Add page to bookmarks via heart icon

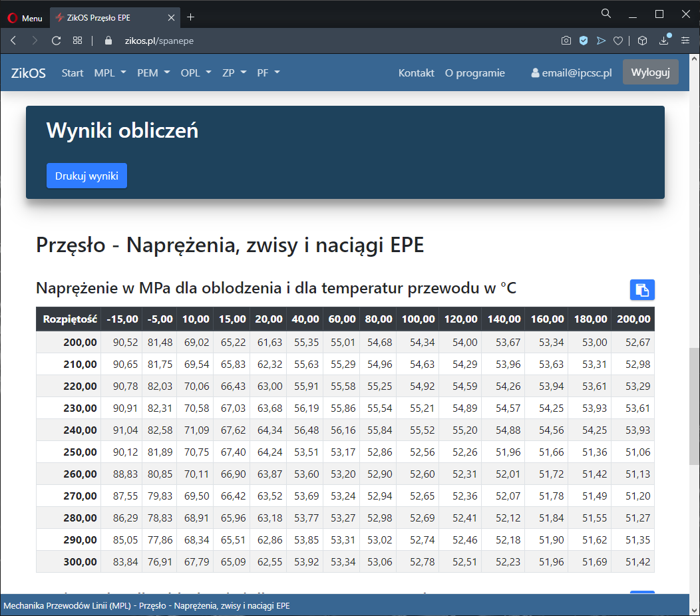[618, 41]
